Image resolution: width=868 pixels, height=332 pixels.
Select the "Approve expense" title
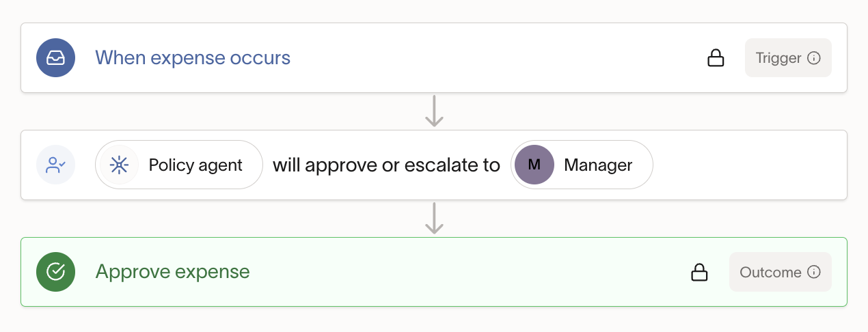pyautogui.click(x=172, y=272)
